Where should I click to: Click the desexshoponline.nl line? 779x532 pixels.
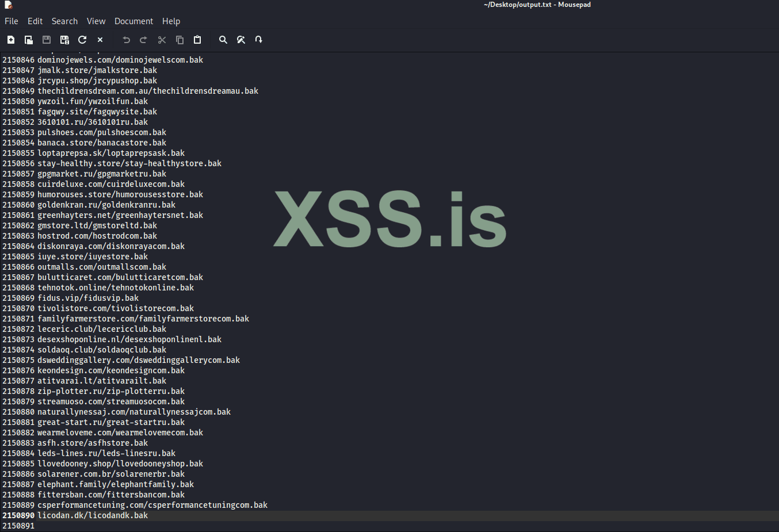coord(129,339)
